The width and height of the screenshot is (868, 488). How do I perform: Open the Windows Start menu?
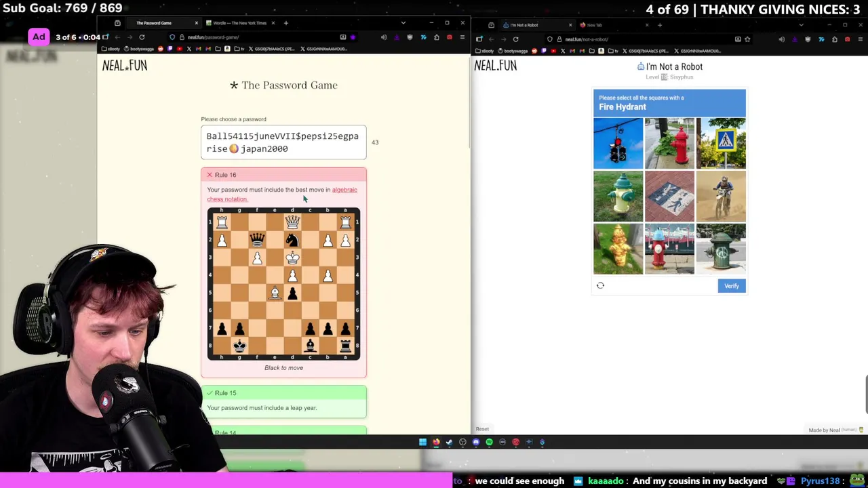[x=422, y=442]
